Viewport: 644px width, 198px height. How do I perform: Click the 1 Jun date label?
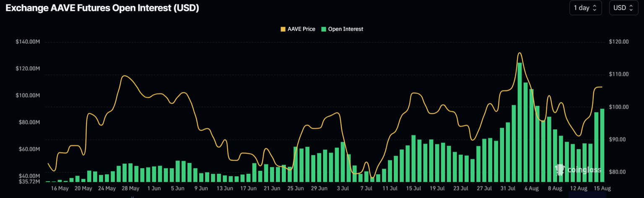click(x=154, y=189)
